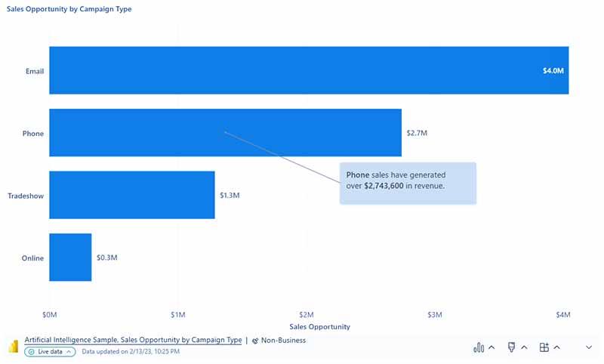Click the Sales Opportunity by Campaign Type title
The width and height of the screenshot is (604, 364).
coord(69,9)
